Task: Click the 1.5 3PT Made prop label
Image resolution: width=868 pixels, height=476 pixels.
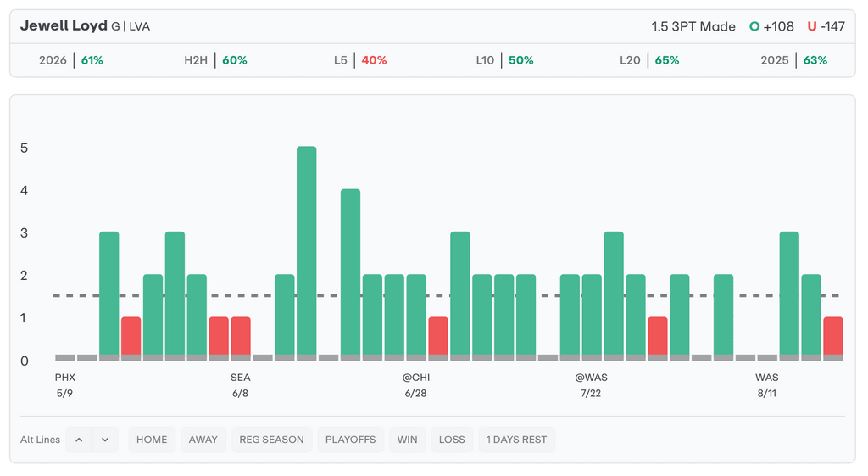Action: tap(693, 26)
